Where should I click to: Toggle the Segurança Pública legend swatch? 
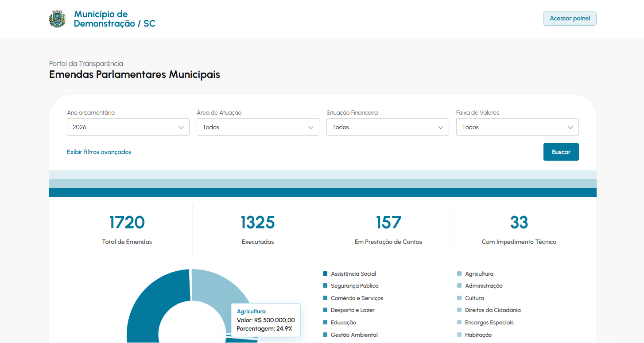(325, 286)
